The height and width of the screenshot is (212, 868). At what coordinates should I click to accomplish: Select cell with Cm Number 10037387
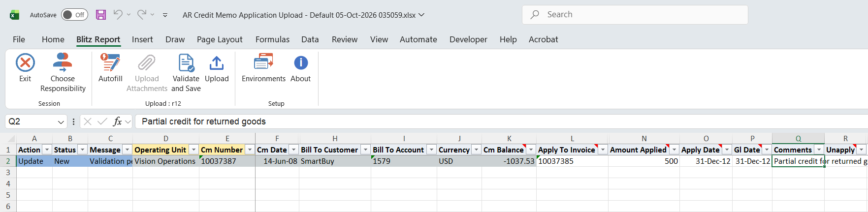point(227,161)
